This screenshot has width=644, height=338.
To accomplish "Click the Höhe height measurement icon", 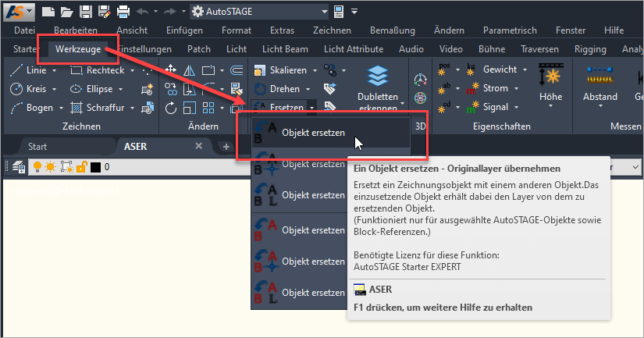I will click(551, 75).
